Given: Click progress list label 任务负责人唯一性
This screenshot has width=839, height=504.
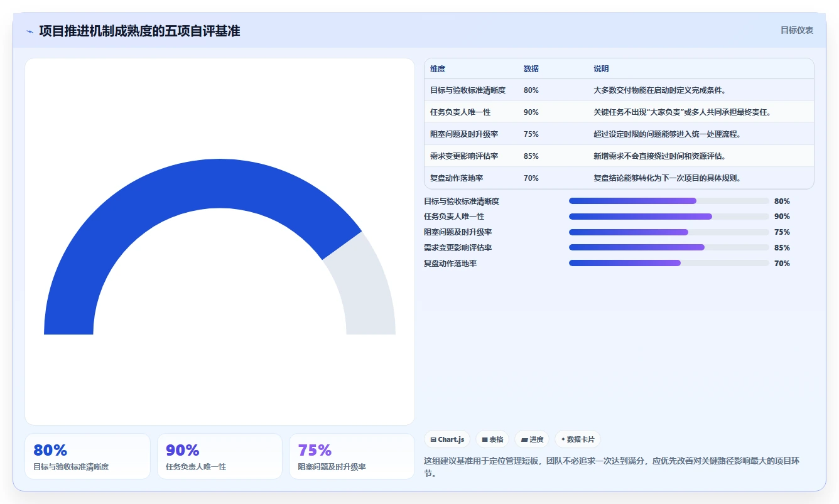Looking at the screenshot, I should [x=454, y=217].
